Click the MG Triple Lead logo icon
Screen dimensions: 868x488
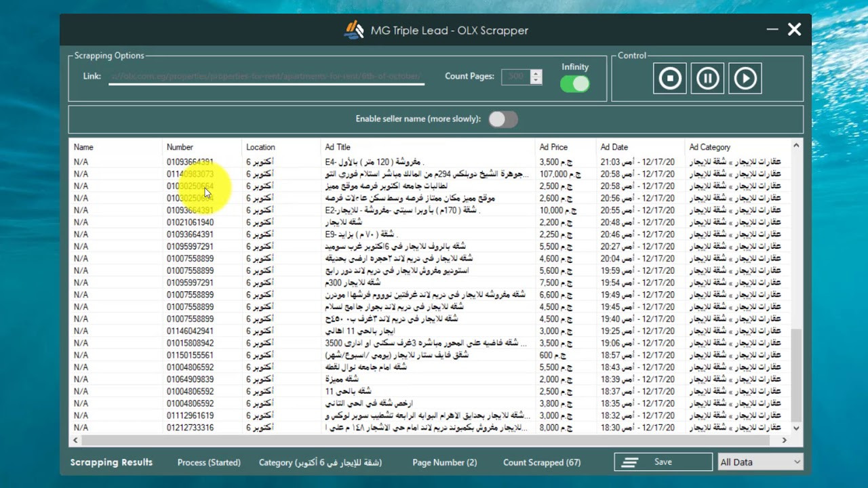click(x=354, y=30)
